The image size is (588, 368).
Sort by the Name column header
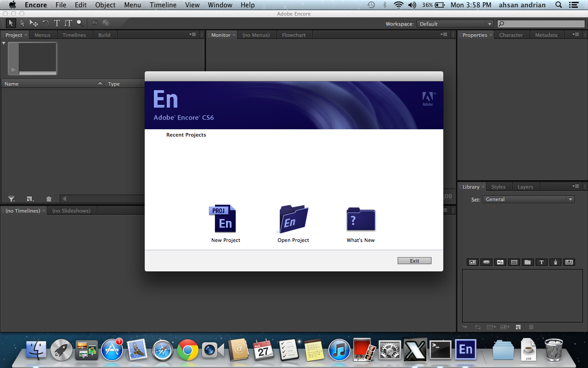[53, 84]
